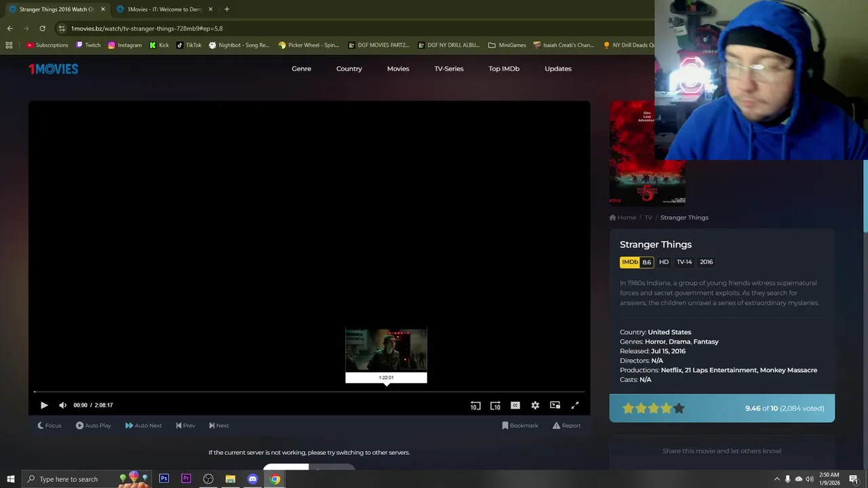Enable picture-in-picture mode
Image resolution: width=868 pixels, height=488 pixels.
point(555,405)
